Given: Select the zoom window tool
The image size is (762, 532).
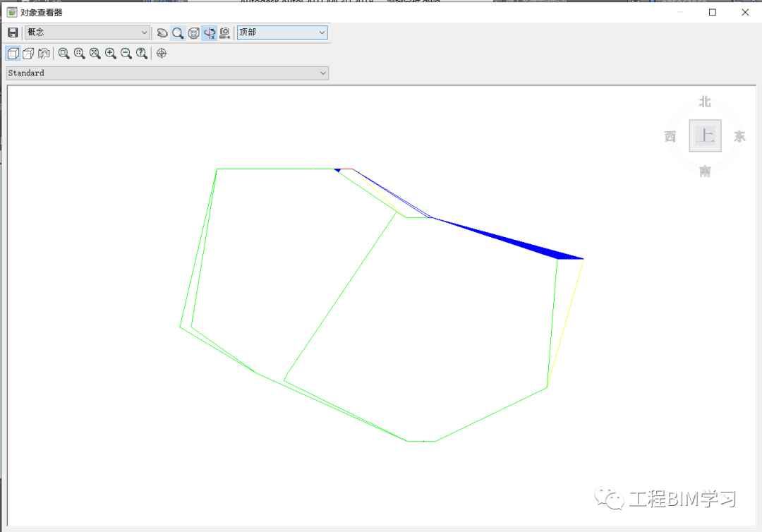Looking at the screenshot, I should point(64,54).
